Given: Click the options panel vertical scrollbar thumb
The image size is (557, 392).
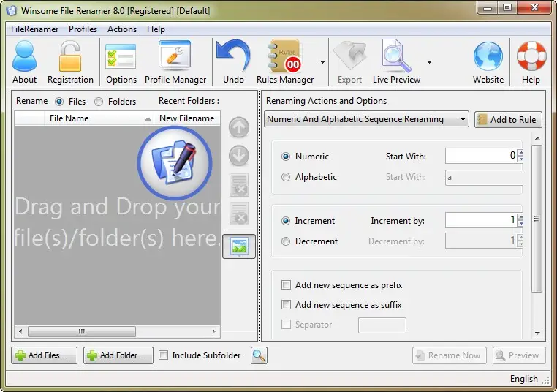Looking at the screenshot, I should coord(537,218).
